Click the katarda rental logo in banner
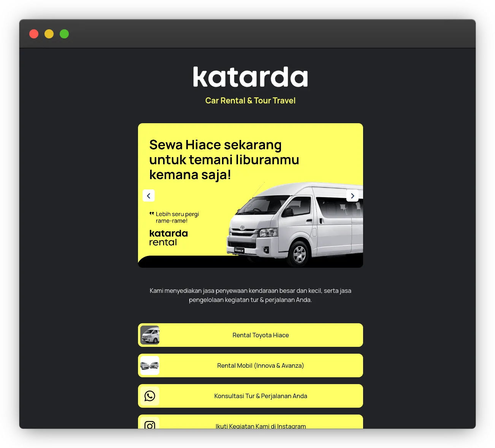 pyautogui.click(x=168, y=238)
